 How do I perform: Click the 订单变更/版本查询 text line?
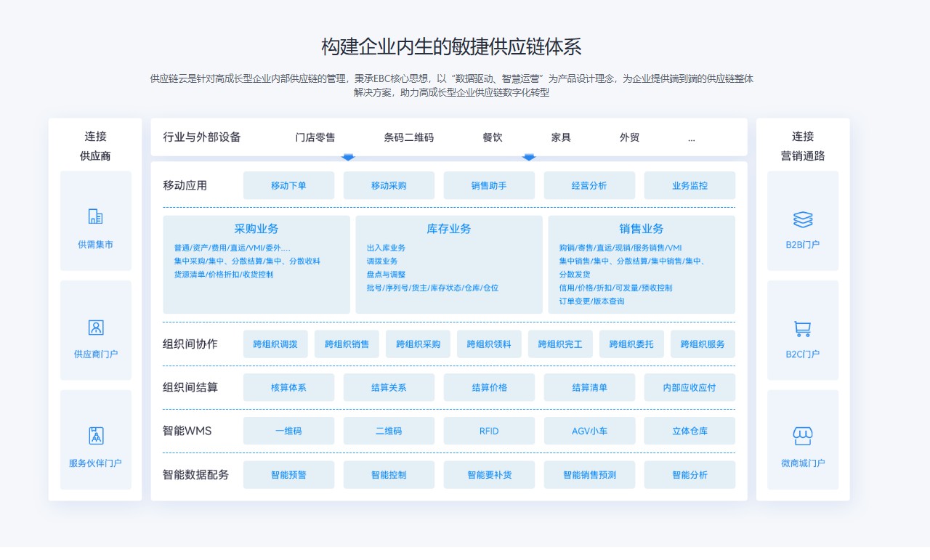coord(591,301)
